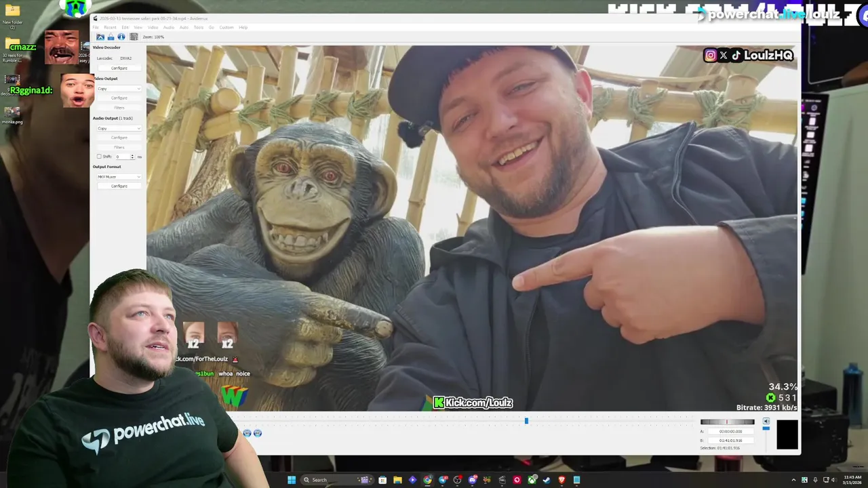The height and width of the screenshot is (488, 868).
Task: Open the Auto menu
Action: [184, 27]
